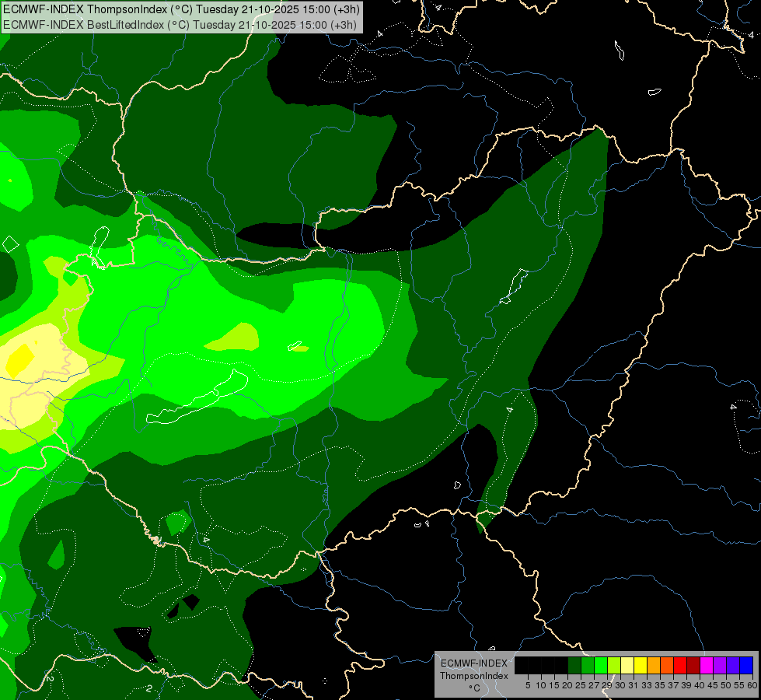The height and width of the screenshot is (700, 761).
Task: Click the orange 33–35 legend swatch
Action: [x=654, y=665]
